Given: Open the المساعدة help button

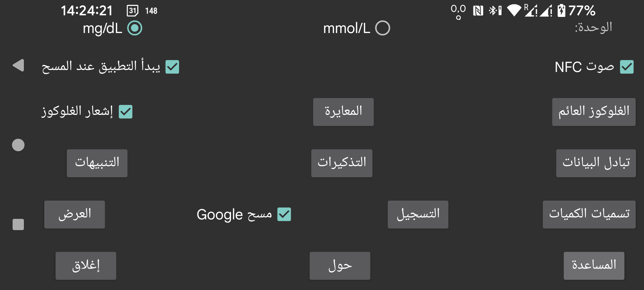Looking at the screenshot, I should tap(594, 266).
